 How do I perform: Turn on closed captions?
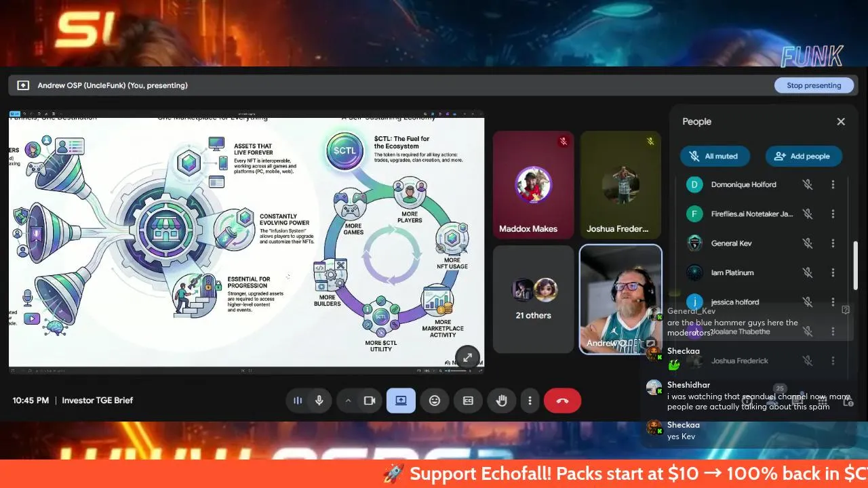[x=468, y=401]
